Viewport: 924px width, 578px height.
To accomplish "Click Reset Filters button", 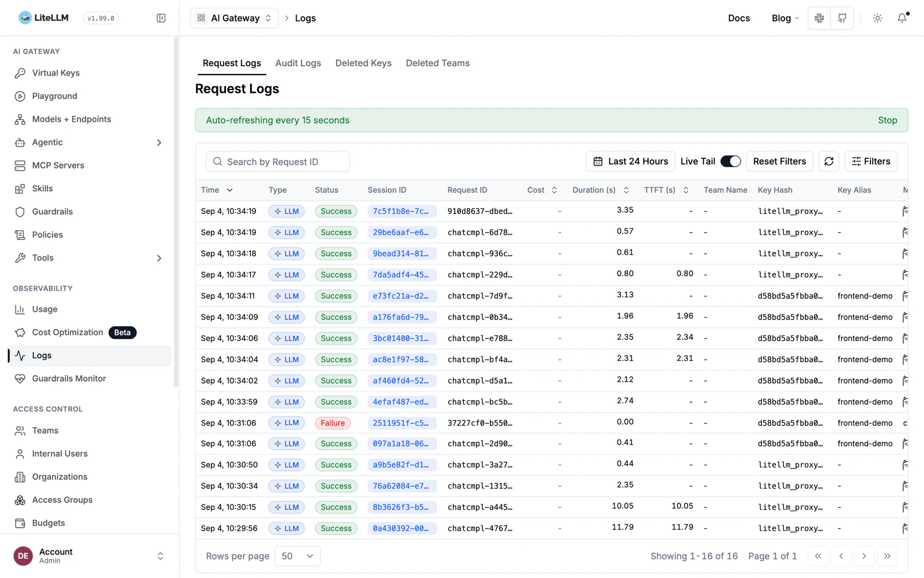I will point(780,161).
